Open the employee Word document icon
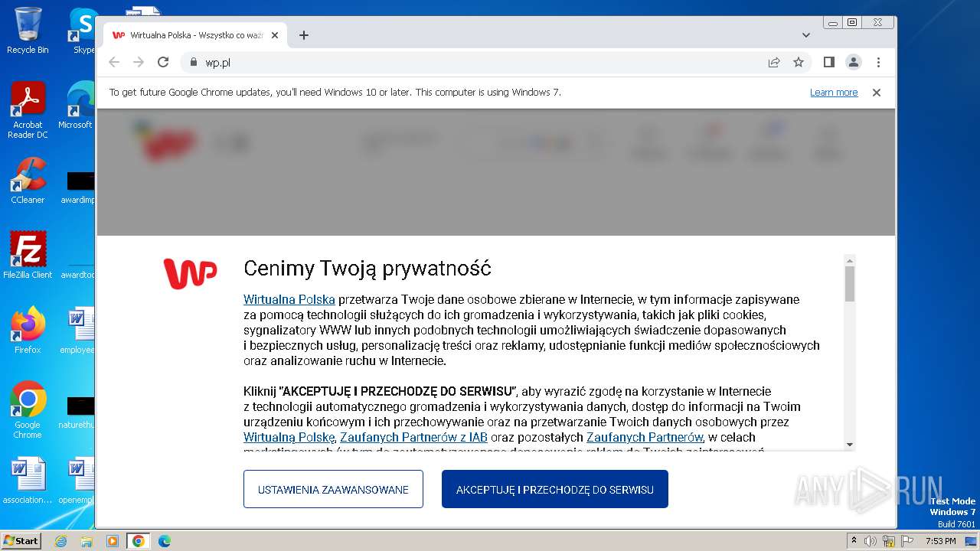980x551 pixels. [78, 330]
